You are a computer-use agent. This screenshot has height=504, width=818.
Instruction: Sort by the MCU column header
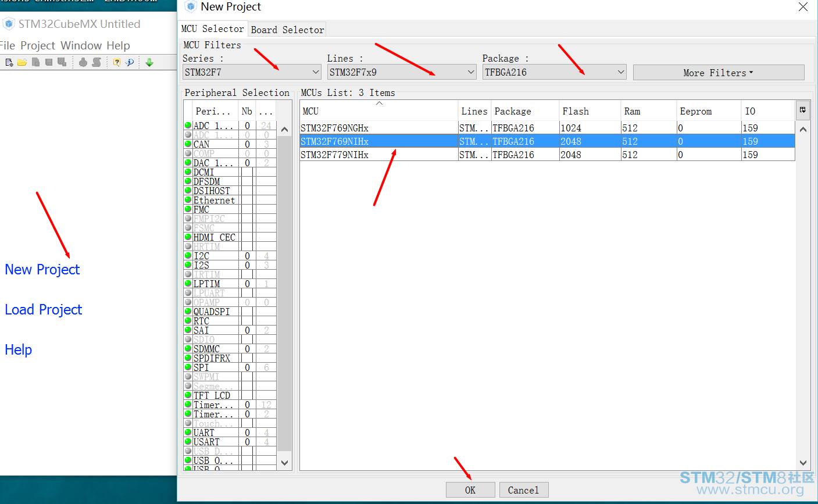(x=379, y=111)
